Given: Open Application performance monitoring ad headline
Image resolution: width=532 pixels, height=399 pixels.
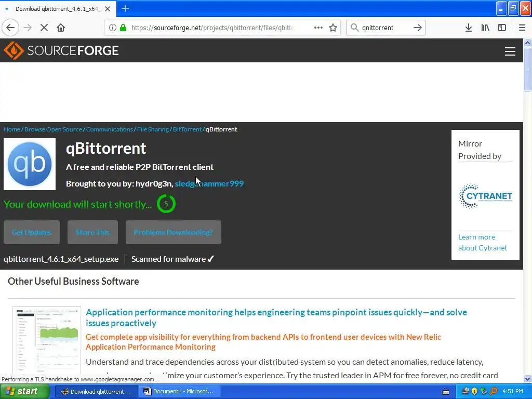Looking at the screenshot, I should click(276, 317).
